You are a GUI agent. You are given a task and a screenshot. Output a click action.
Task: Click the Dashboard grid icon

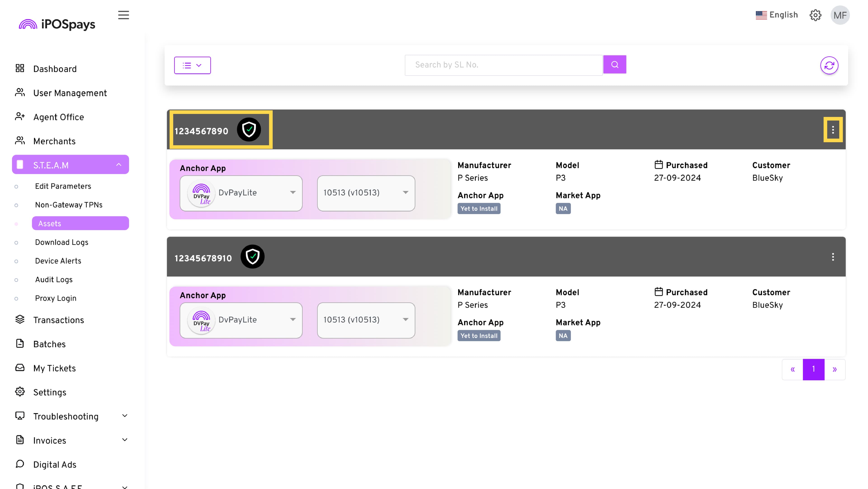20,68
